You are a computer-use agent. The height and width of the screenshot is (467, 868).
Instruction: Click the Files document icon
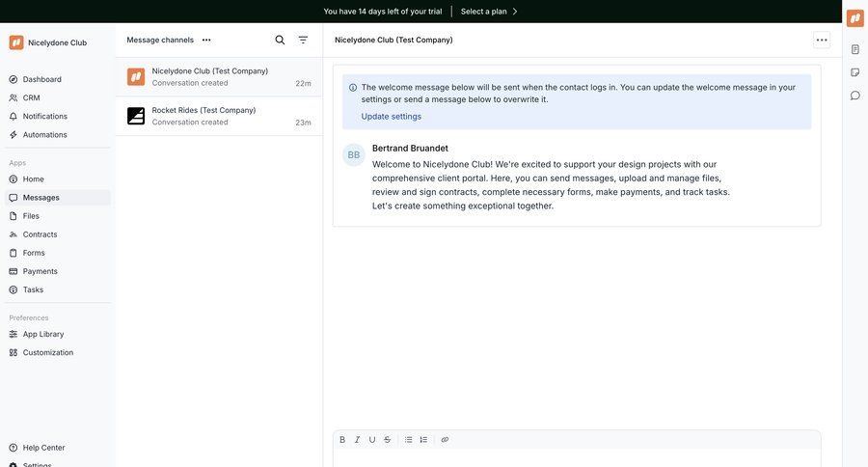pos(14,216)
